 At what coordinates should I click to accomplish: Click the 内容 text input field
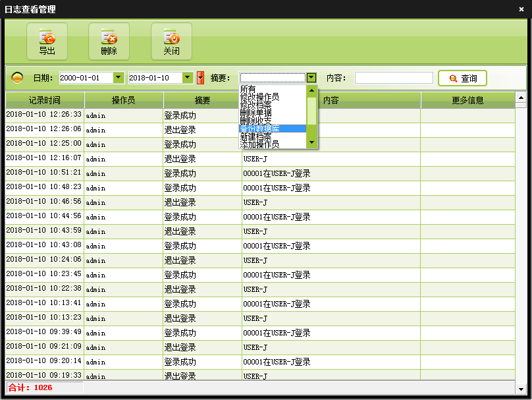(394, 78)
